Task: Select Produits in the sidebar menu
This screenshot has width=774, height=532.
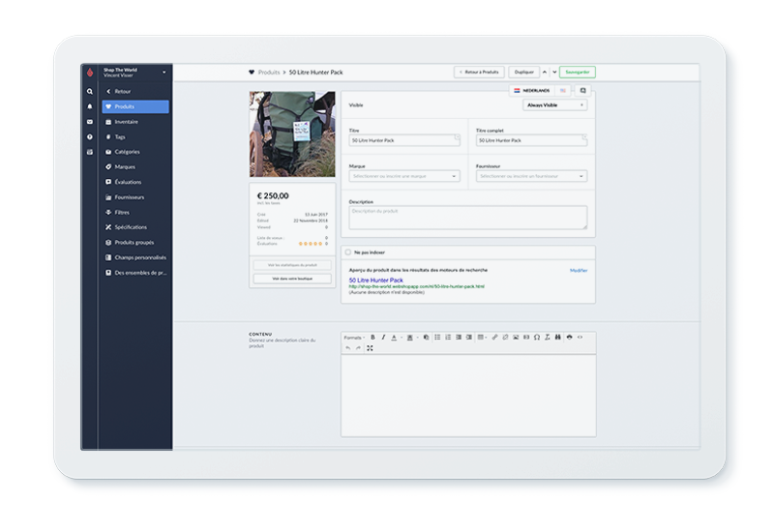Action: coord(135,106)
